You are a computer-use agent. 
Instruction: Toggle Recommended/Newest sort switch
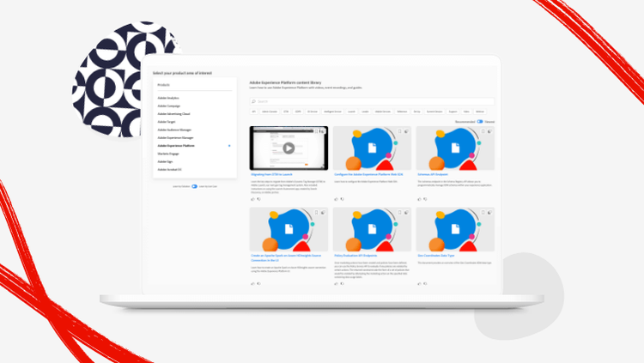click(480, 122)
